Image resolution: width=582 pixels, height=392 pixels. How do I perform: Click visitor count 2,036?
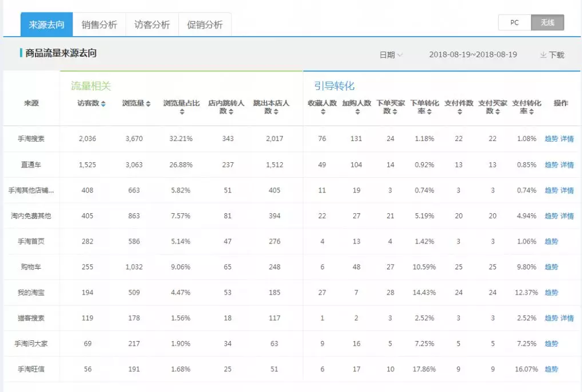(x=88, y=139)
